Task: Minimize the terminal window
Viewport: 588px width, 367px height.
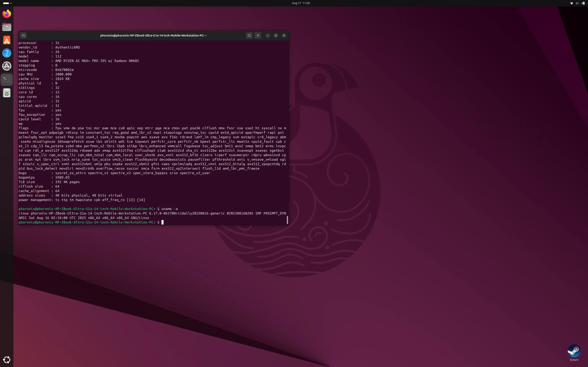Action: [x=267, y=35]
